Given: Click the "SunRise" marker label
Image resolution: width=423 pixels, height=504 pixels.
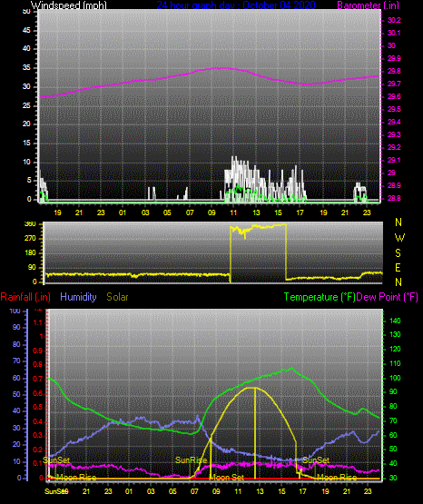Looking at the screenshot, I should 192,460.
